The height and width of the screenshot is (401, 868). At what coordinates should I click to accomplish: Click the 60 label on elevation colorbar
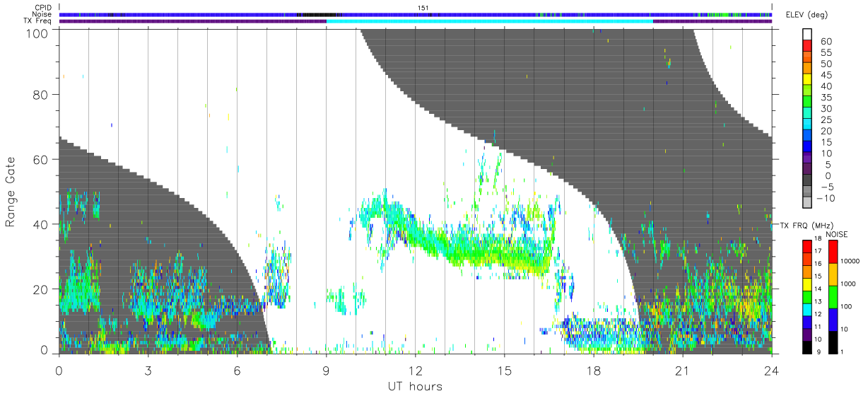[x=826, y=42]
